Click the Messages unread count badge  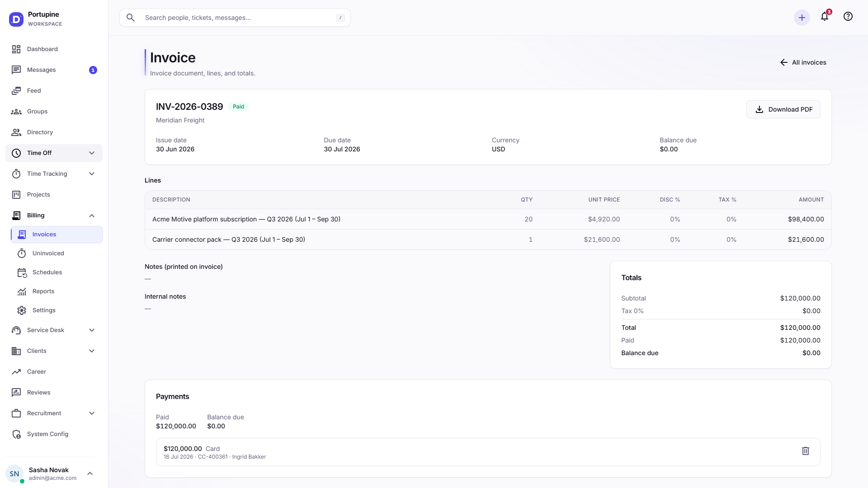[93, 70]
